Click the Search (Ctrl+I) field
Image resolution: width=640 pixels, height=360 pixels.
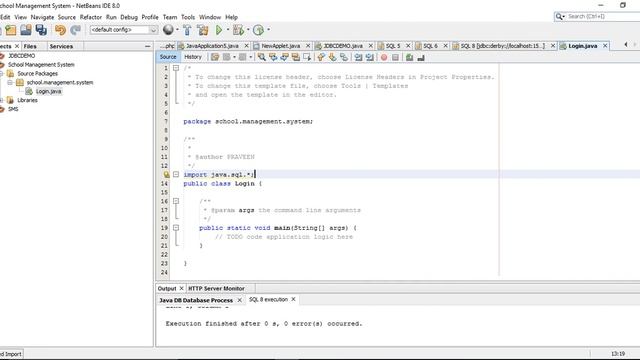pos(600,16)
